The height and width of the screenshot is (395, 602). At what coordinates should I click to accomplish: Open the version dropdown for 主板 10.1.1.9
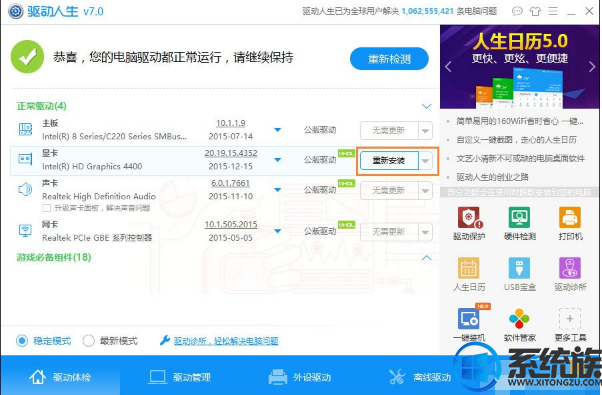pos(278,130)
